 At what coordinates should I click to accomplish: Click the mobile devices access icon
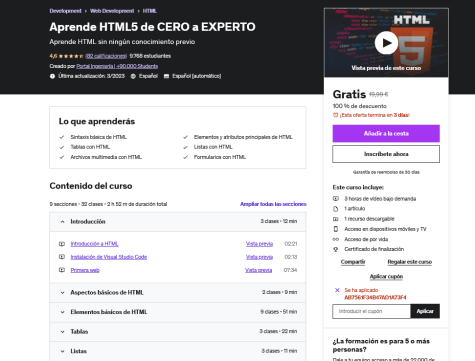point(336,229)
